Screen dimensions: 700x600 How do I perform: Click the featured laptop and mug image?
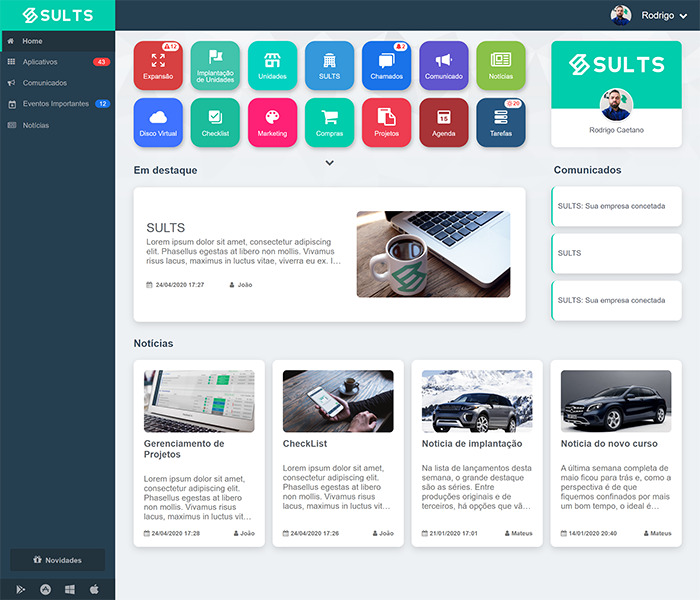433,254
